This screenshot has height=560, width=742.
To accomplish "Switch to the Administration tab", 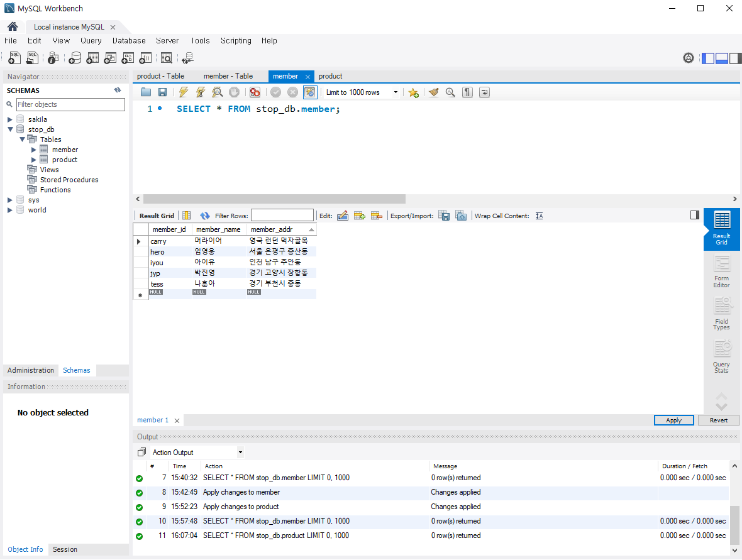I will [x=31, y=370].
